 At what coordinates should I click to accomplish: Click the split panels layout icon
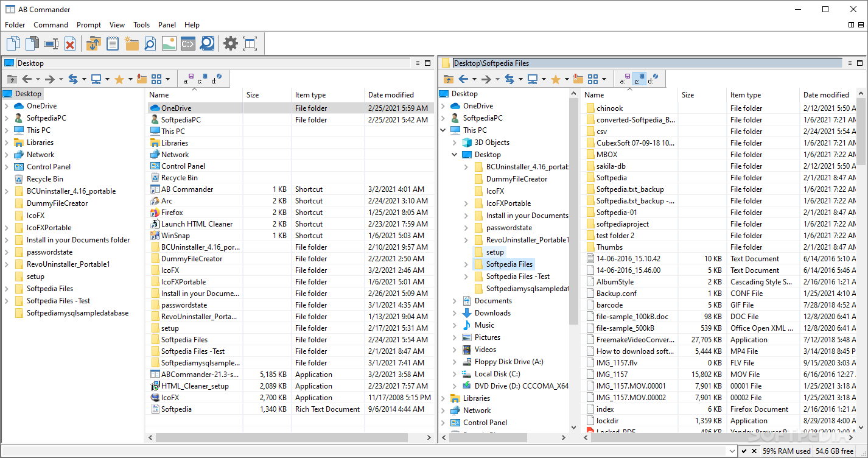pos(250,43)
